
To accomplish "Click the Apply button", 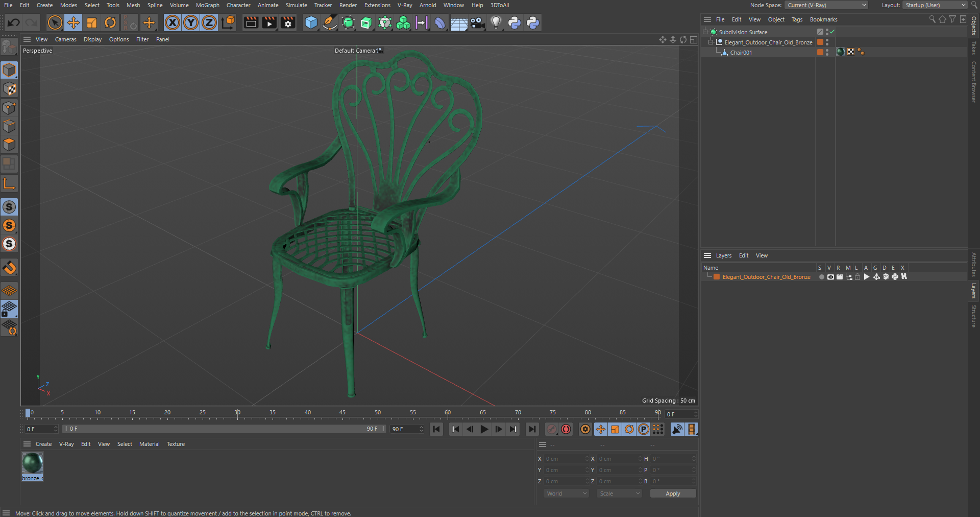I will [673, 494].
